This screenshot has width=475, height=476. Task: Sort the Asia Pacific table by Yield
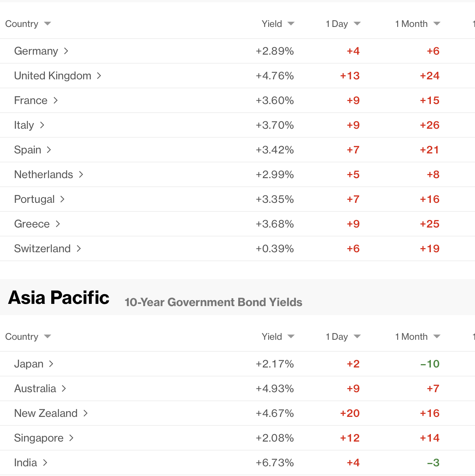tap(278, 337)
